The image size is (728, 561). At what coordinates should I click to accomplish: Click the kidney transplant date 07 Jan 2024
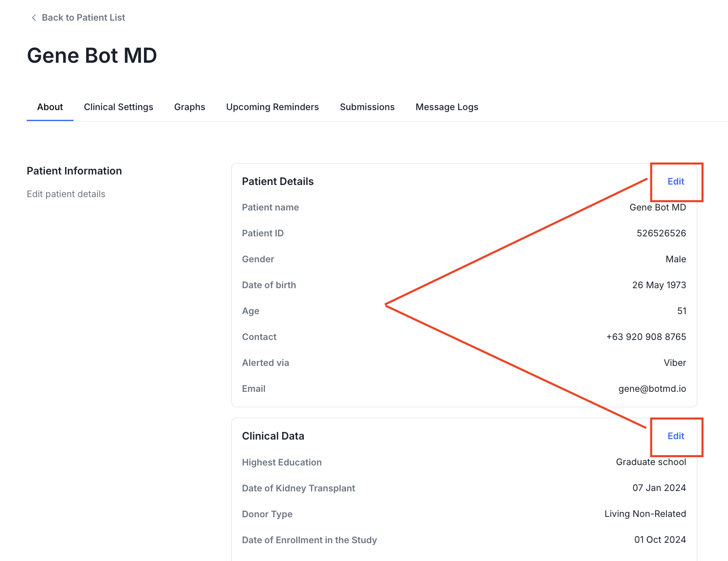click(659, 488)
